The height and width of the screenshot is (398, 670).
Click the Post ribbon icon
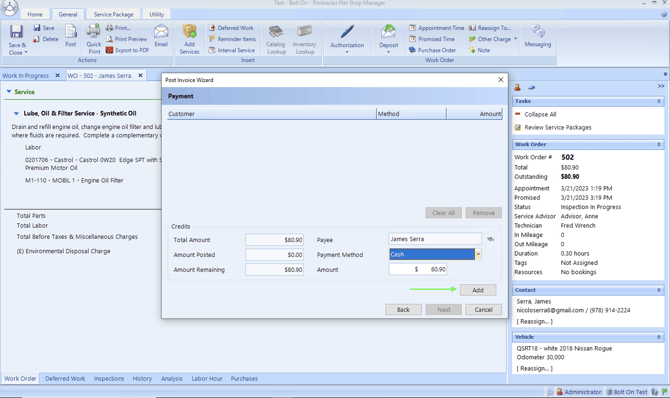71,32
